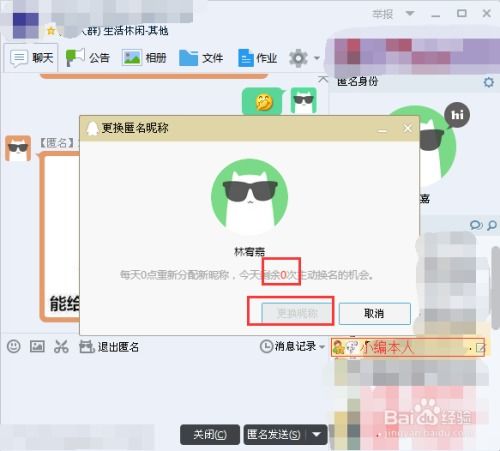The height and width of the screenshot is (451, 500).
Task: Click the send image icon
Action: coord(37,346)
